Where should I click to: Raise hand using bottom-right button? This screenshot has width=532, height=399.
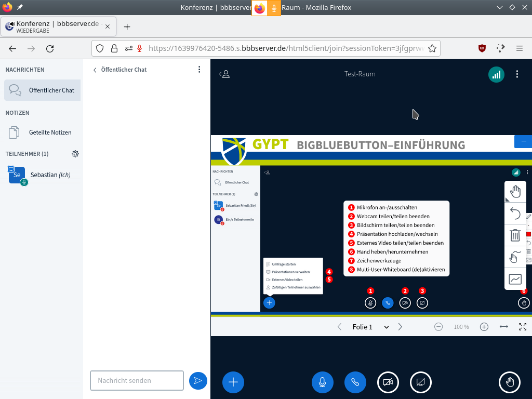point(510,382)
